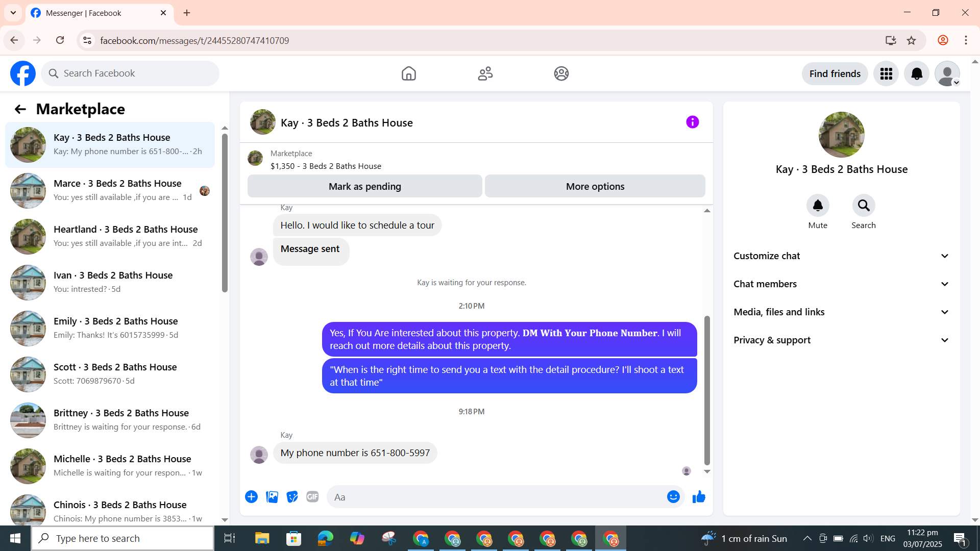Expand Privacy & support section
This screenshot has height=551, width=980.
(841, 340)
